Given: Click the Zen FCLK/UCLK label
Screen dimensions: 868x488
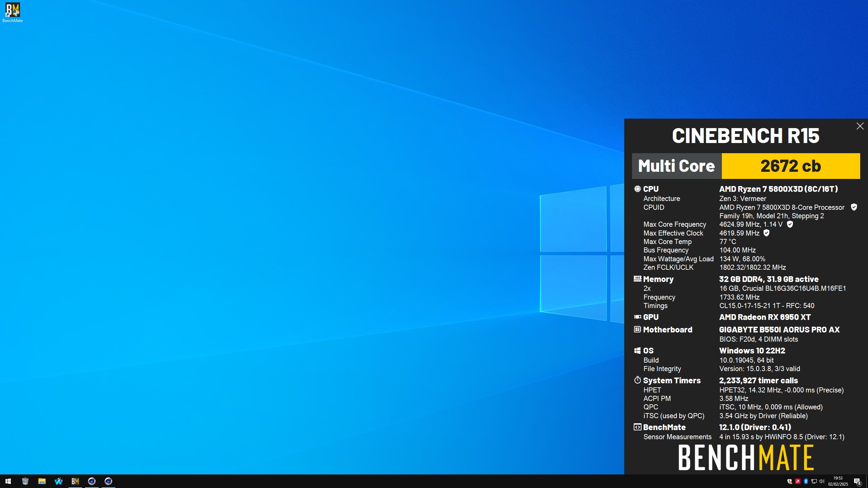Looking at the screenshot, I should [x=668, y=267].
